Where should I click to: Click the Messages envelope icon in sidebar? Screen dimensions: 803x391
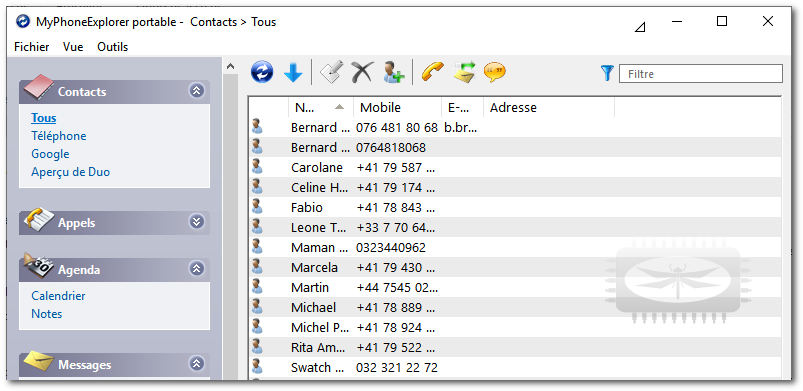(39, 361)
